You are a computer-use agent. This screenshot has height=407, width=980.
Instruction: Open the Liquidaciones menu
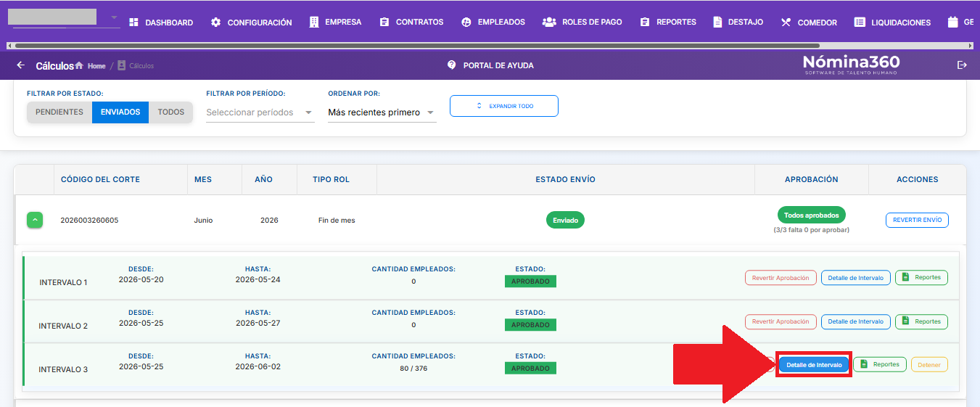pos(892,22)
